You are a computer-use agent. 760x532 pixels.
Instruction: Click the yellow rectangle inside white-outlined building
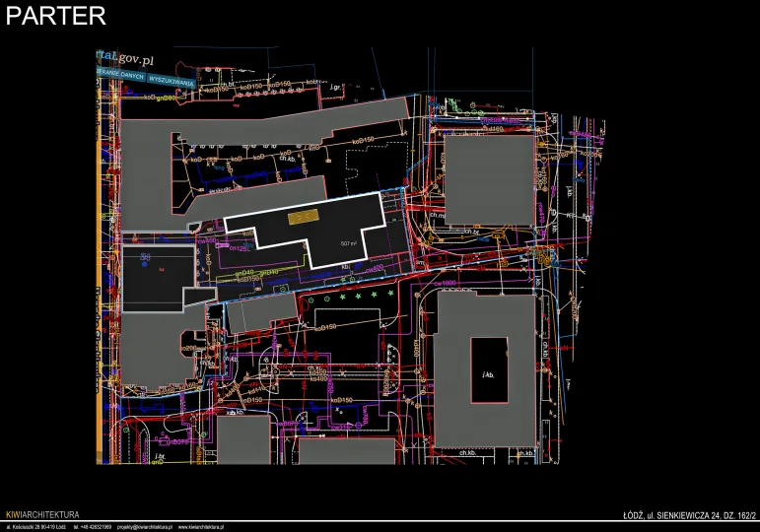302,215
